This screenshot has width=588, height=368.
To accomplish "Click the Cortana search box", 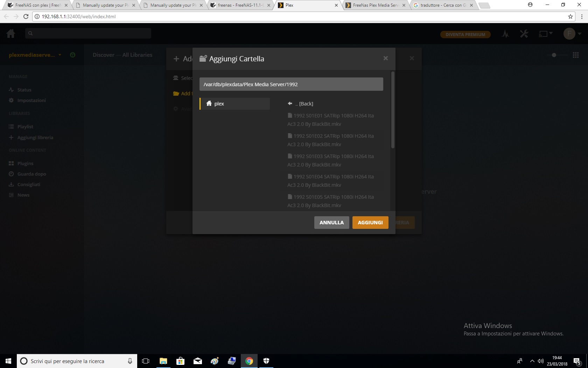I will pyautogui.click(x=76, y=361).
